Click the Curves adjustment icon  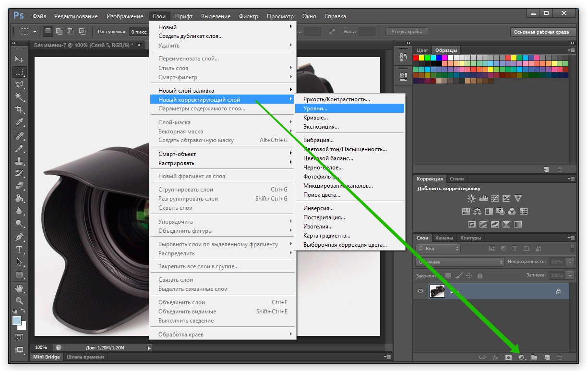coord(494,198)
